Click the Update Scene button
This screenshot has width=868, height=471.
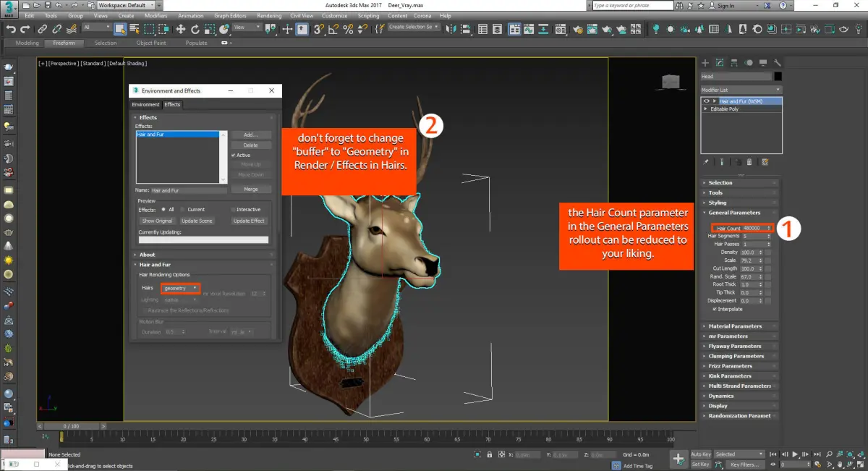tap(197, 221)
